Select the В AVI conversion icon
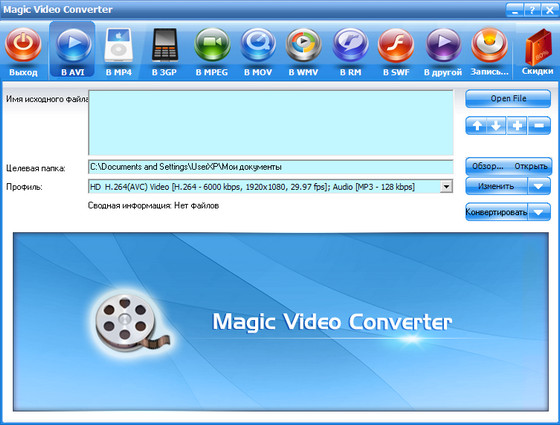This screenshot has width=560, height=425. [x=73, y=45]
